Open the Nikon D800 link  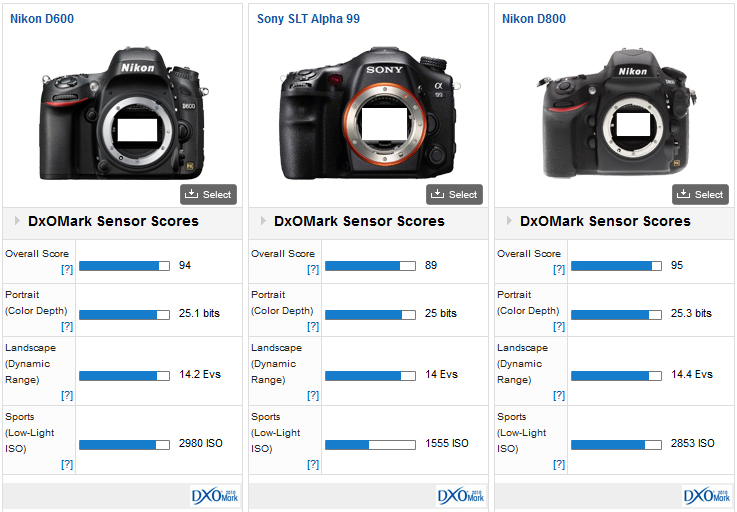[534, 19]
